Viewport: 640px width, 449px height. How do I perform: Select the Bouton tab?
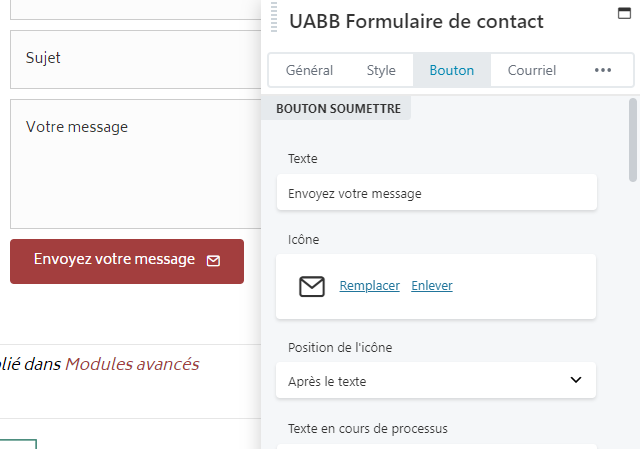tap(452, 70)
